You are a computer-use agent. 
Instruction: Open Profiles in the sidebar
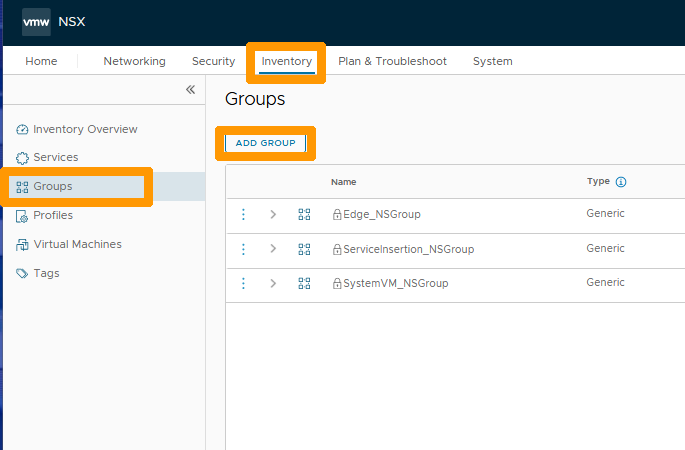pos(53,215)
